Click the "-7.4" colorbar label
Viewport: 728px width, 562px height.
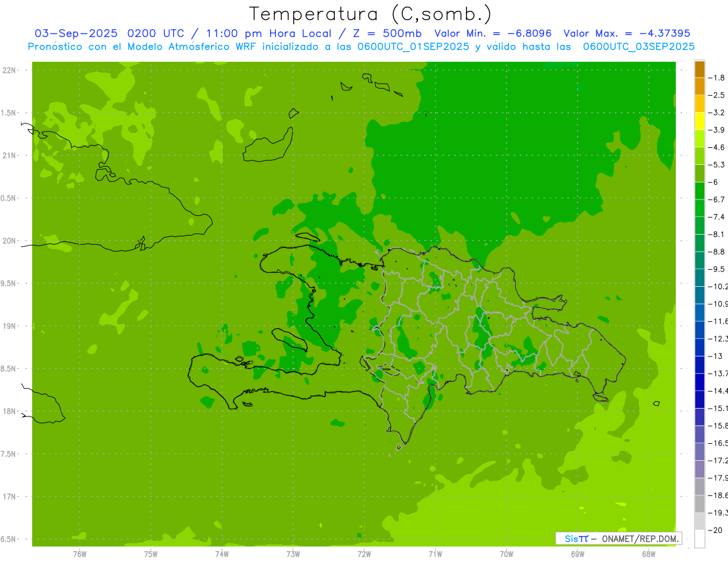[x=717, y=217]
